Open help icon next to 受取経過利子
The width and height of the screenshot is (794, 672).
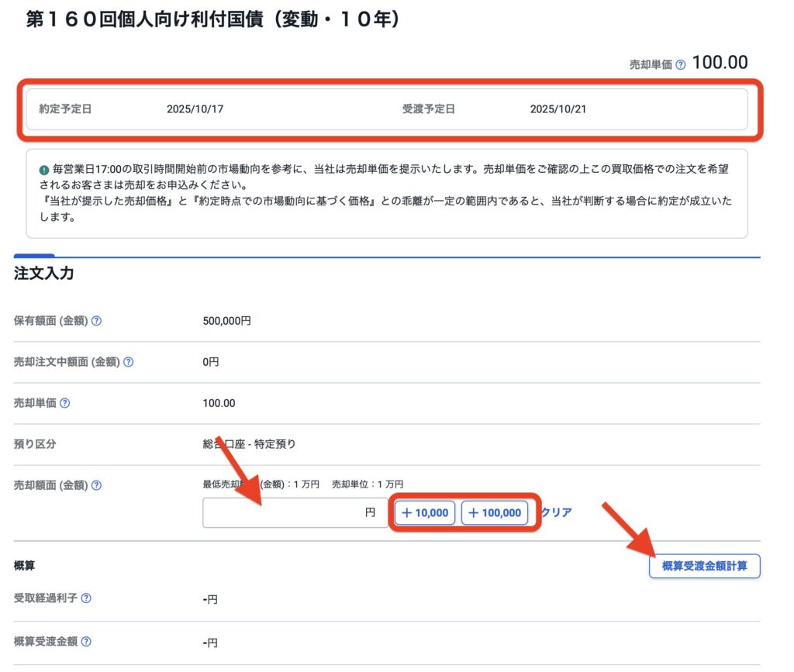[86, 598]
